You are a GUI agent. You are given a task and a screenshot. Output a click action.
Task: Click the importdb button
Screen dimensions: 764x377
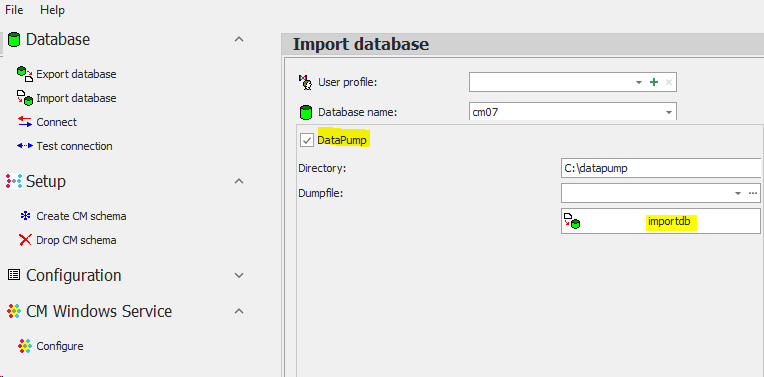[x=661, y=221]
